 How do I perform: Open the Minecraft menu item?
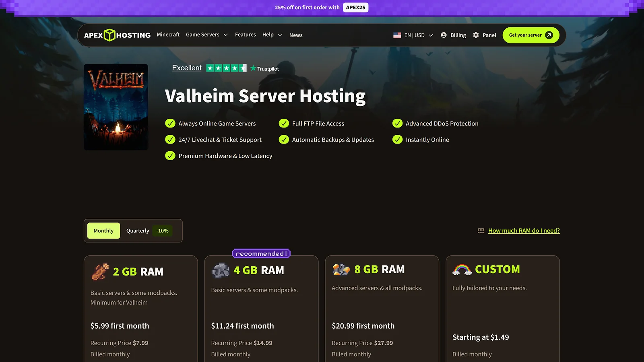(x=168, y=35)
